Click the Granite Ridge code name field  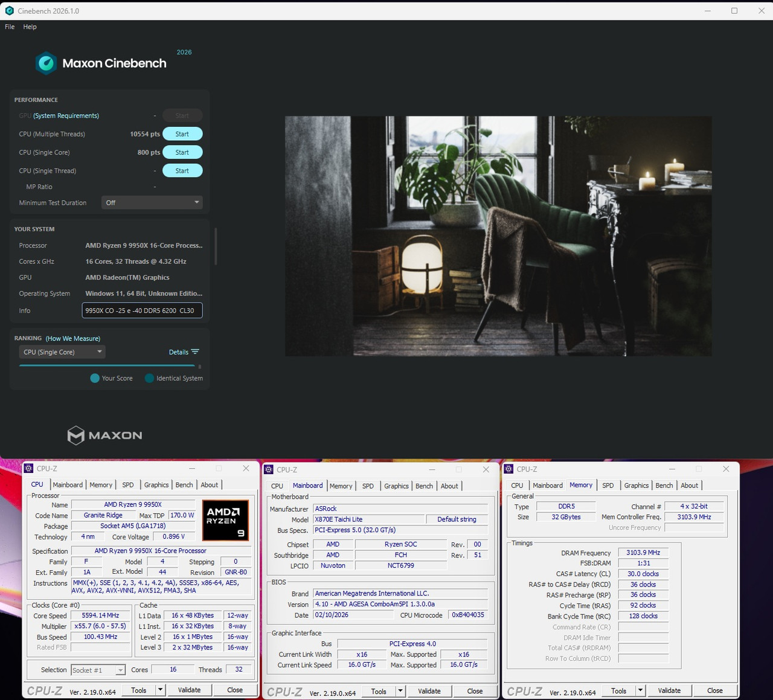[x=103, y=515]
